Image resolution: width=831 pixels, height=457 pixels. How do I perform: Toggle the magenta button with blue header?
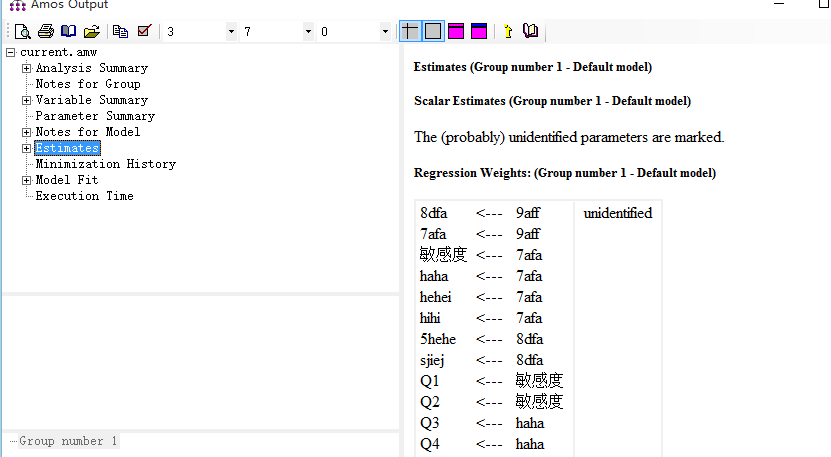(x=479, y=31)
